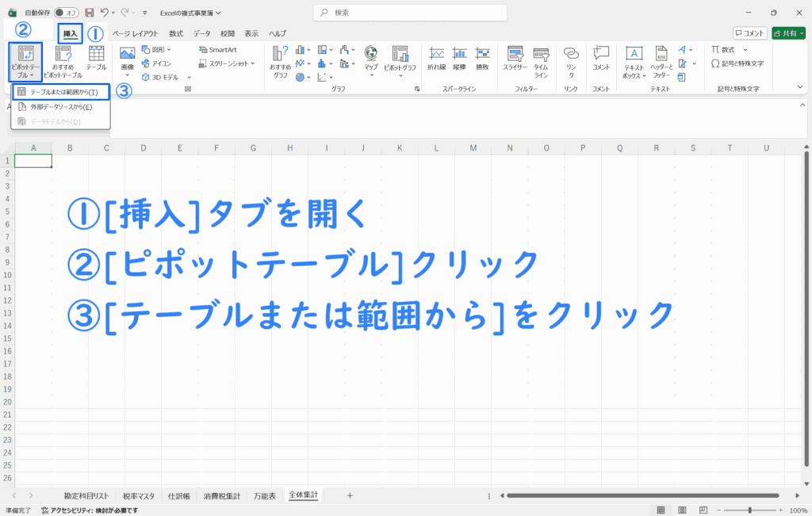The height and width of the screenshot is (516, 812).
Task: Click the ピボットテーブル ribbon icon
Action: (25, 60)
